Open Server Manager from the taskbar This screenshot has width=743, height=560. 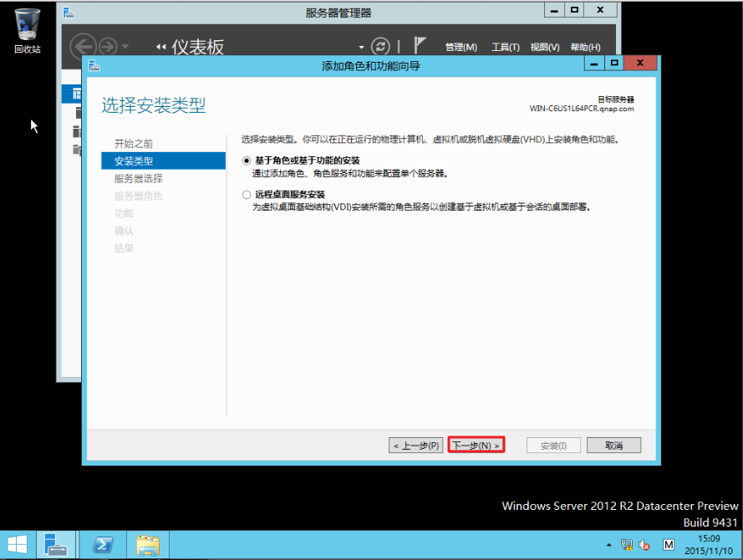tap(56, 544)
